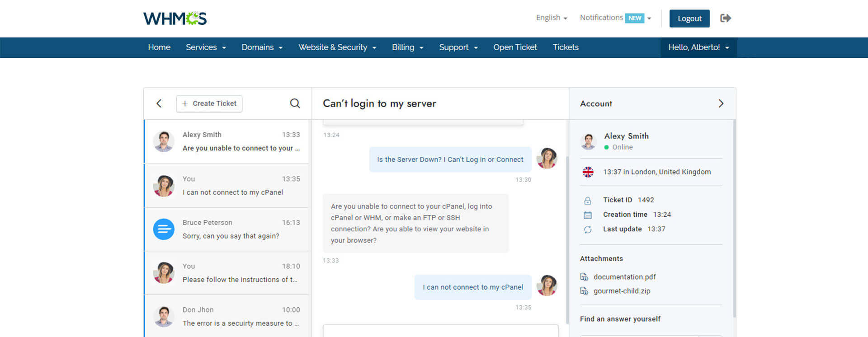Image resolution: width=868 pixels, height=337 pixels.
Task: Select Don Jhon's ticket conversation
Action: click(x=226, y=316)
